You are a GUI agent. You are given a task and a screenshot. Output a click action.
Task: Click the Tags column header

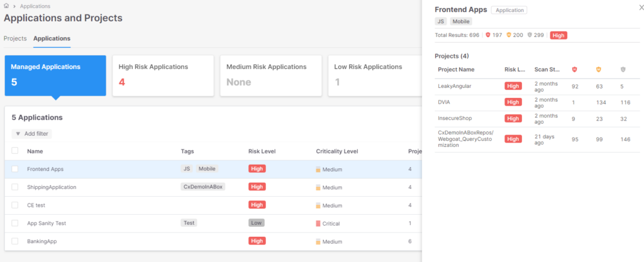tap(187, 151)
